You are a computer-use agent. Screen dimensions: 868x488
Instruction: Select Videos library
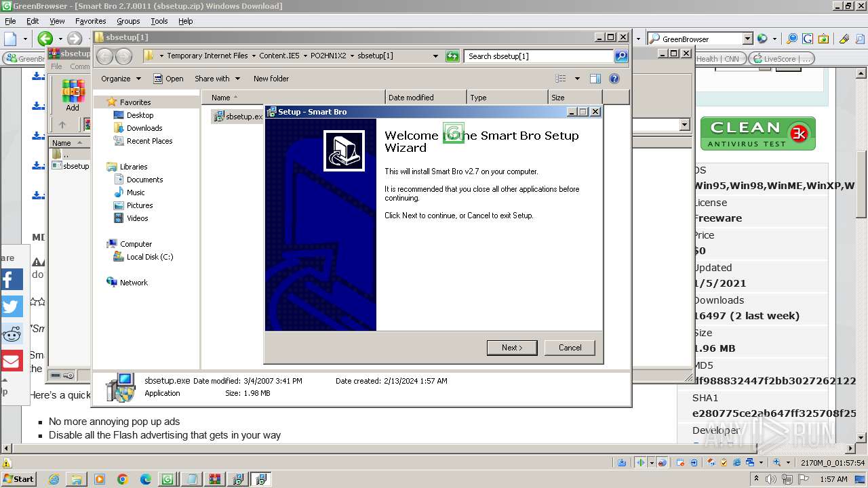click(137, 218)
